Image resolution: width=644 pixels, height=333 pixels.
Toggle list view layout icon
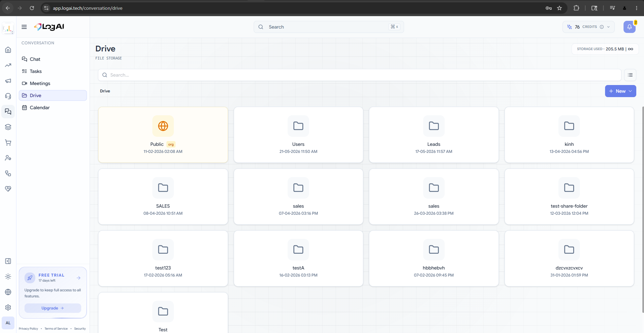(630, 75)
